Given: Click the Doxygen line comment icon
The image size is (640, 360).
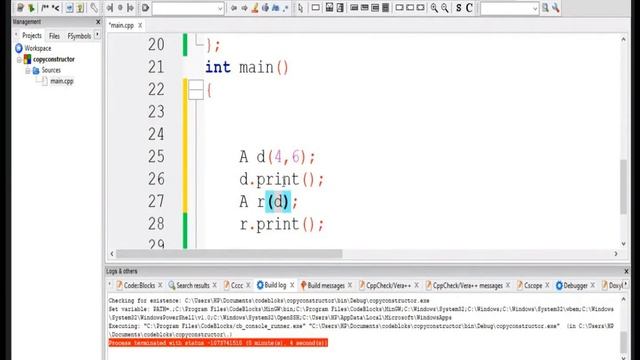Looking at the screenshot, I should point(56,8).
